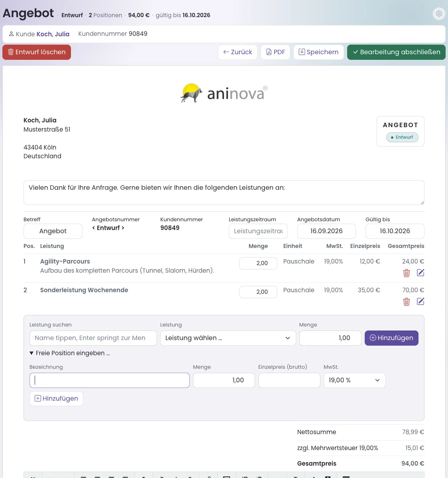
Task: Delete the draft via Entwurf löschen
Action: click(37, 52)
